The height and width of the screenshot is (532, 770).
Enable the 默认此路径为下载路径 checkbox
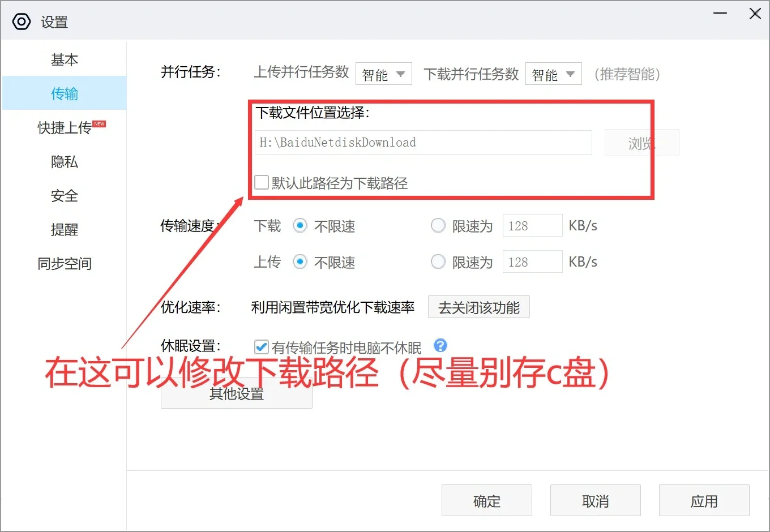(261, 182)
